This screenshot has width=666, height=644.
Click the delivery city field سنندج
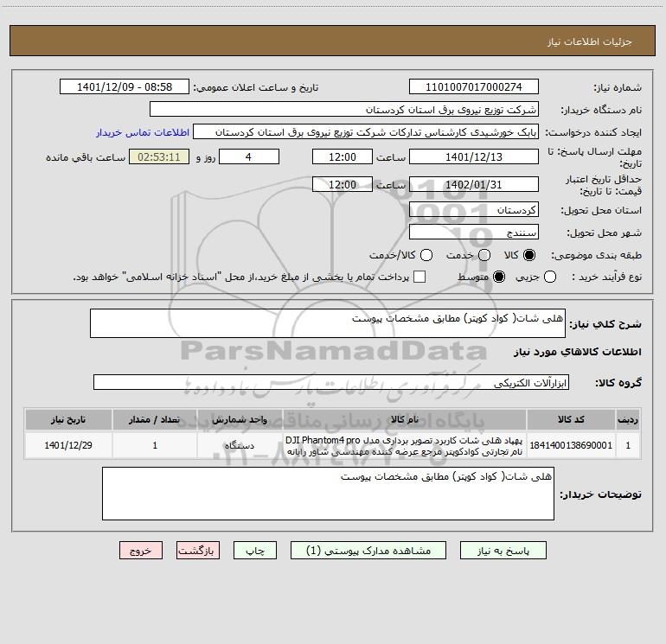(474, 233)
